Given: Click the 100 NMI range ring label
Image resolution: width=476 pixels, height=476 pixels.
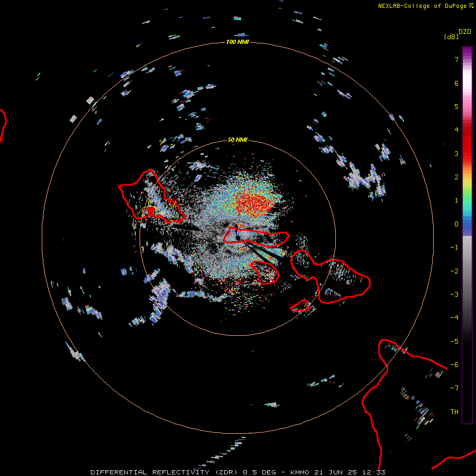Looking at the screenshot, I should pos(237,42).
